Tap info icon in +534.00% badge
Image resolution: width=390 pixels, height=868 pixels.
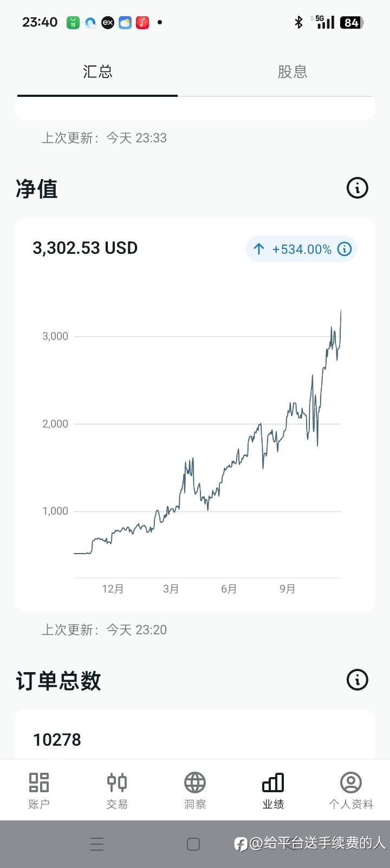[344, 249]
